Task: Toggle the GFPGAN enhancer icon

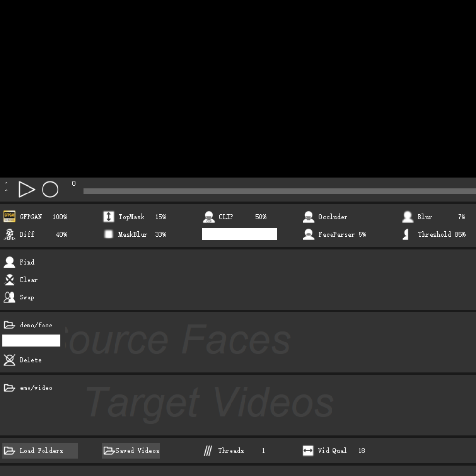Action: coord(9,216)
